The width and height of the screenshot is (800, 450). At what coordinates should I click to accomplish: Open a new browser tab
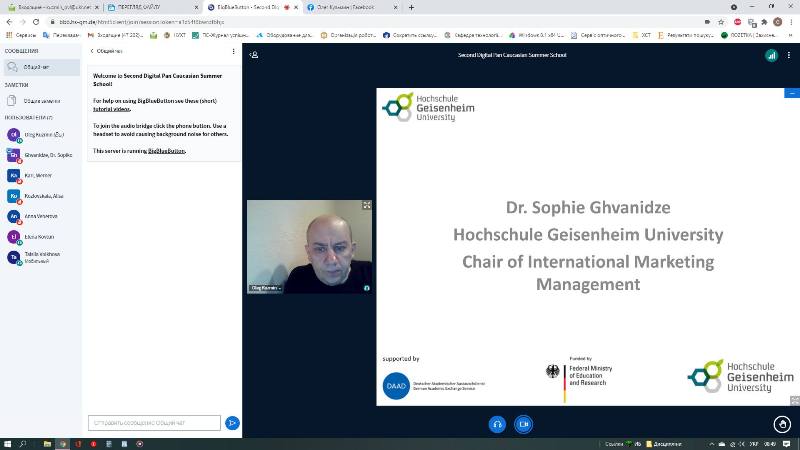[x=411, y=8]
